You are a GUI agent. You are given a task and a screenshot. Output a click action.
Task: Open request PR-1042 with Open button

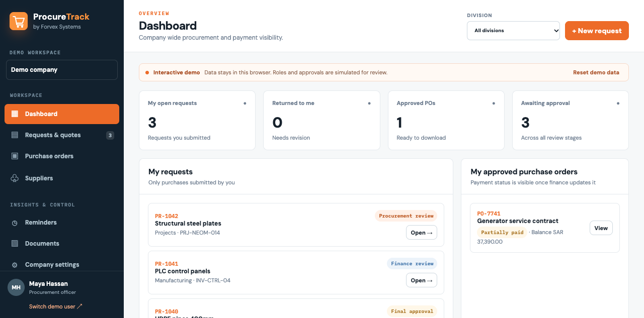point(422,233)
